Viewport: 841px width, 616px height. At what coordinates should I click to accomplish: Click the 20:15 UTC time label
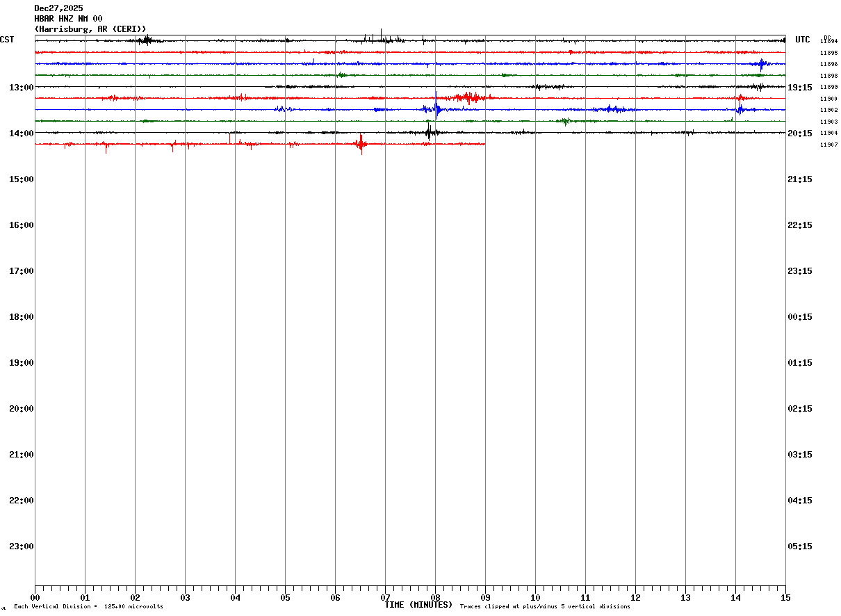[x=800, y=133]
